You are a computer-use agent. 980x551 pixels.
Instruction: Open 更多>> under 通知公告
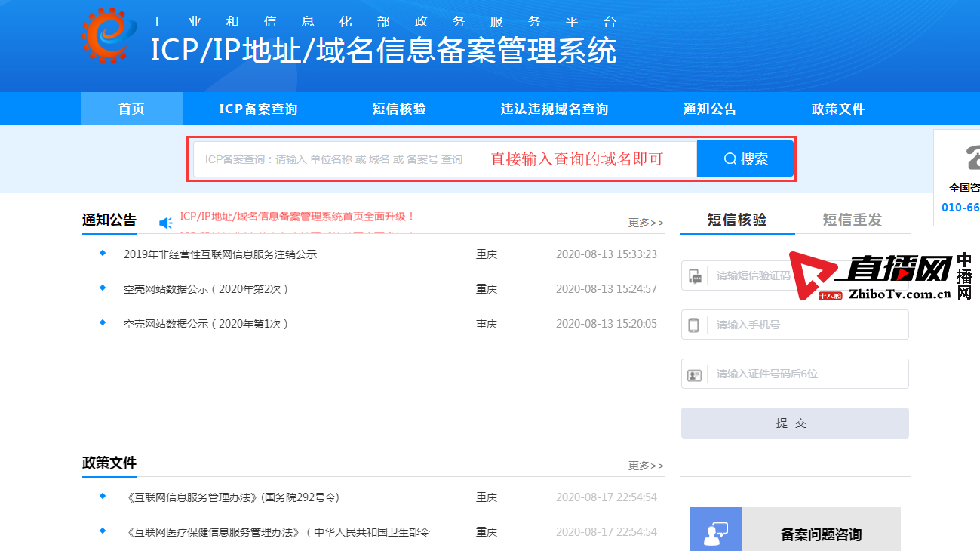click(645, 223)
